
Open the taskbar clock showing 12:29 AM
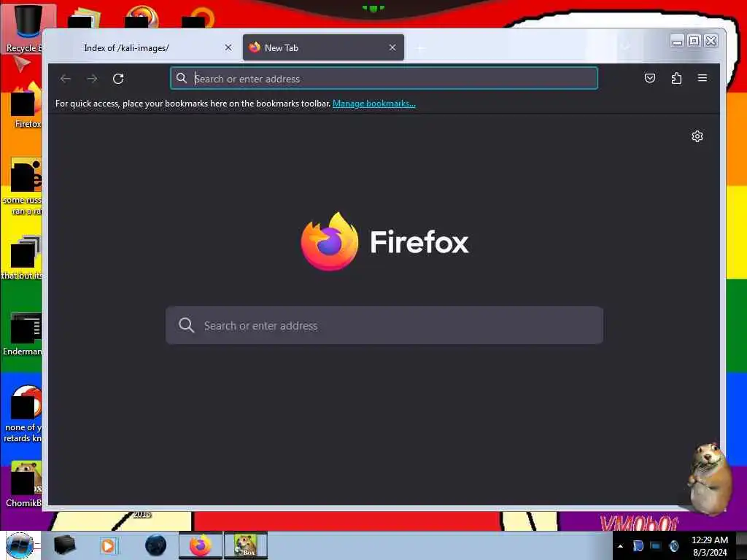(x=709, y=545)
